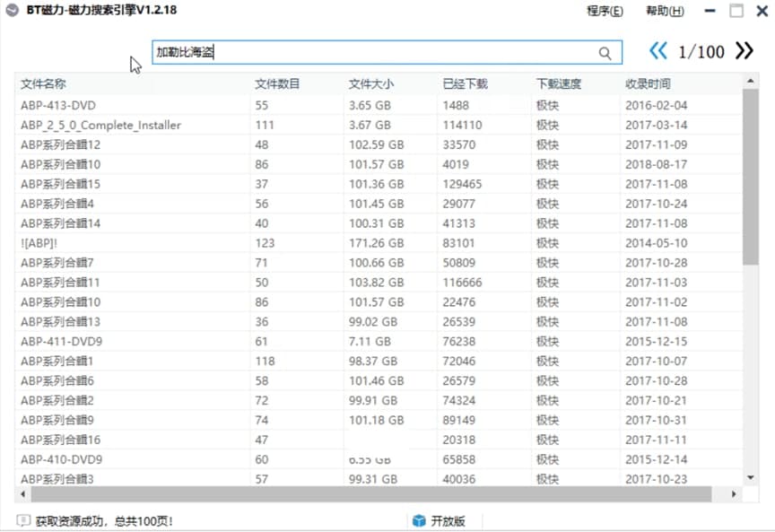Select the ABP-413-DVD result row
Viewport: 775px width, 532px height.
coord(57,105)
